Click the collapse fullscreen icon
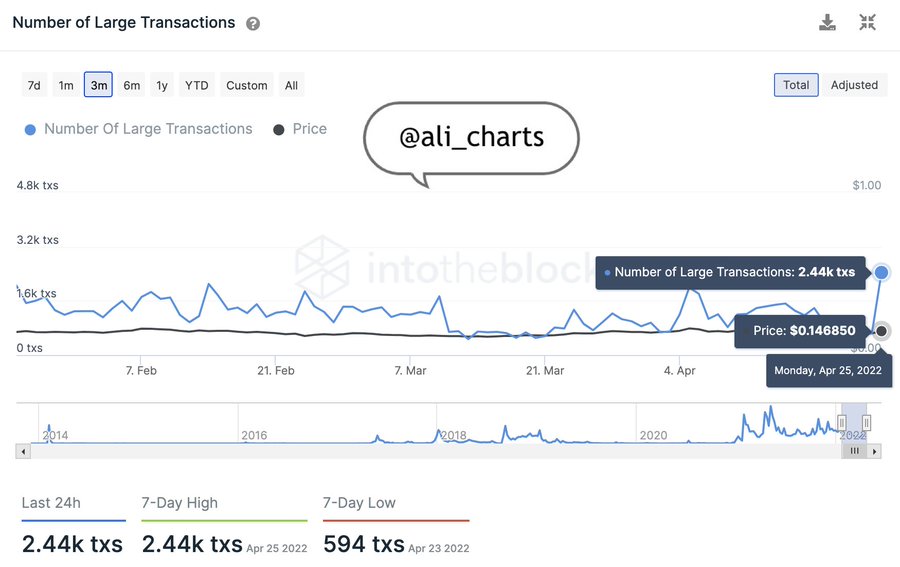 867,22
